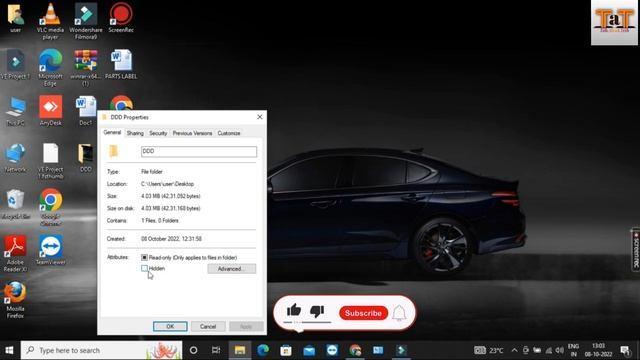Click the DDD folder name field
Screen dimensions: 640x360
coord(199,151)
